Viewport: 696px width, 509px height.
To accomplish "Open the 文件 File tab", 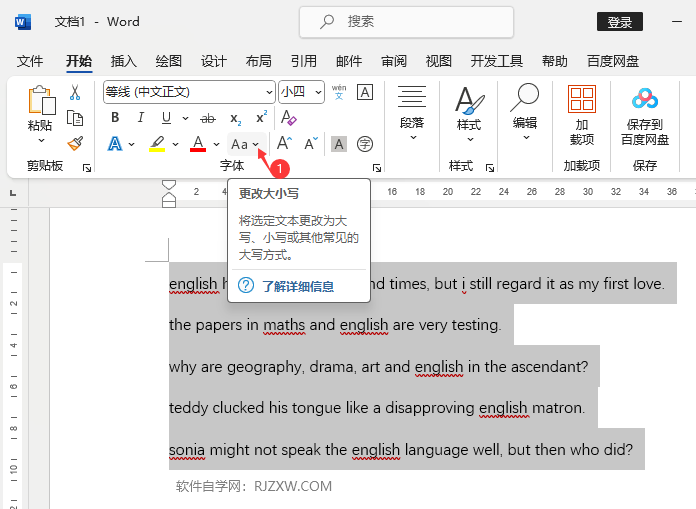I will tap(30, 61).
